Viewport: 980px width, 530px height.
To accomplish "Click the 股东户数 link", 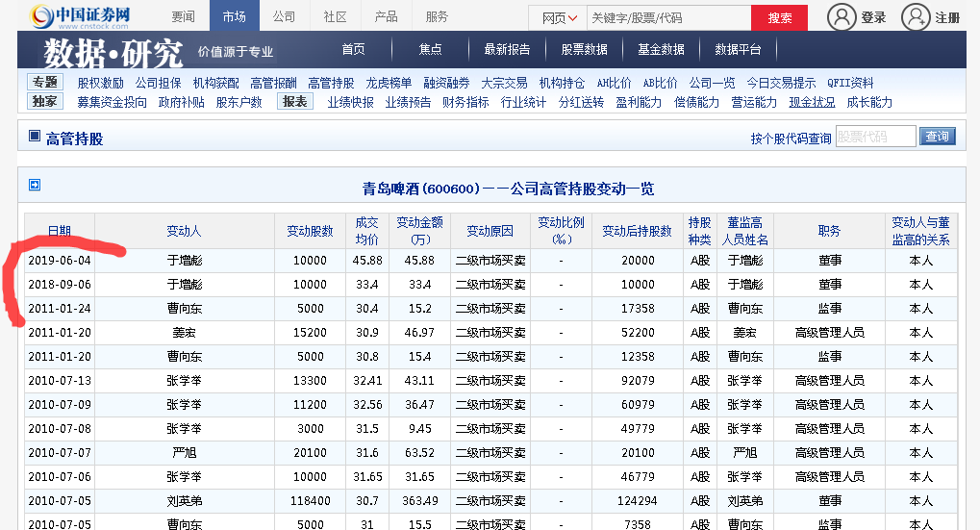I will pos(239,103).
